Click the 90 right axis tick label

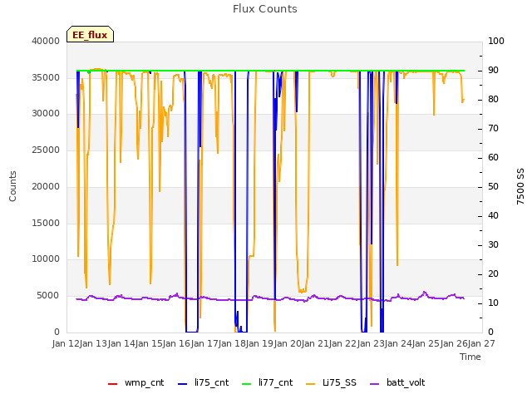click(493, 70)
